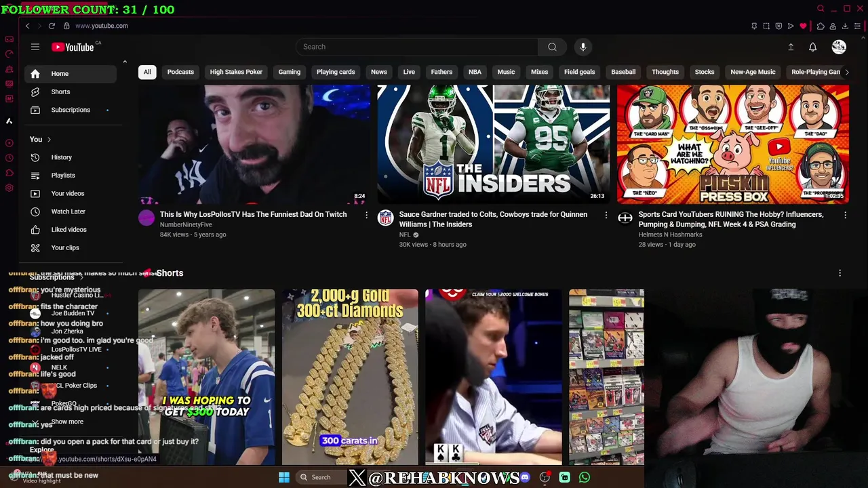Select the Baseball chip
The width and height of the screenshot is (868, 488).
[x=623, y=72]
